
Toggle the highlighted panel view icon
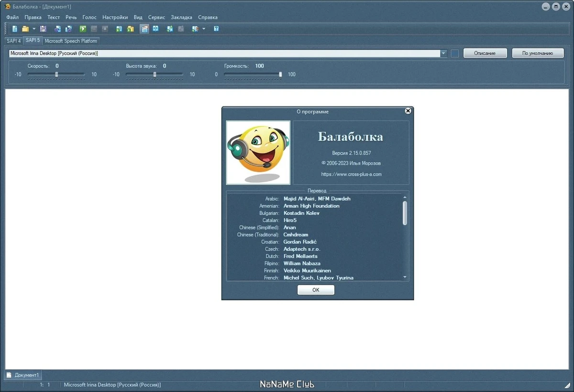pyautogui.click(x=144, y=29)
